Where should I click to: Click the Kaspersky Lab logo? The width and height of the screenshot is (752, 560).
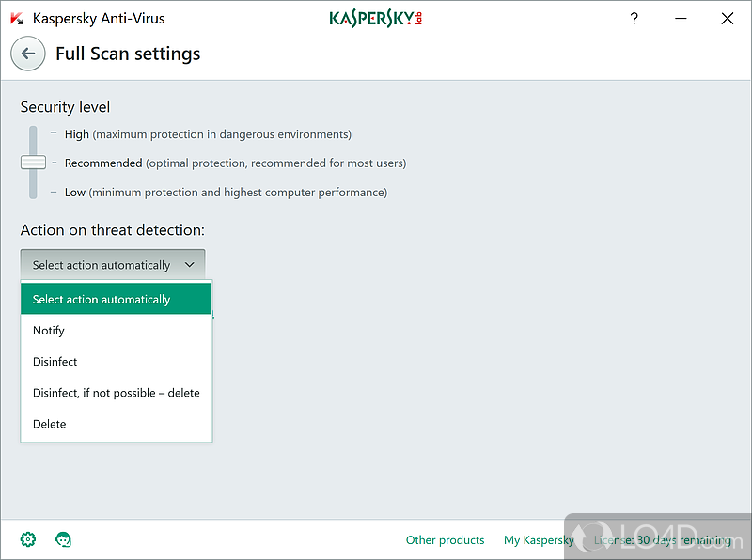375,19
